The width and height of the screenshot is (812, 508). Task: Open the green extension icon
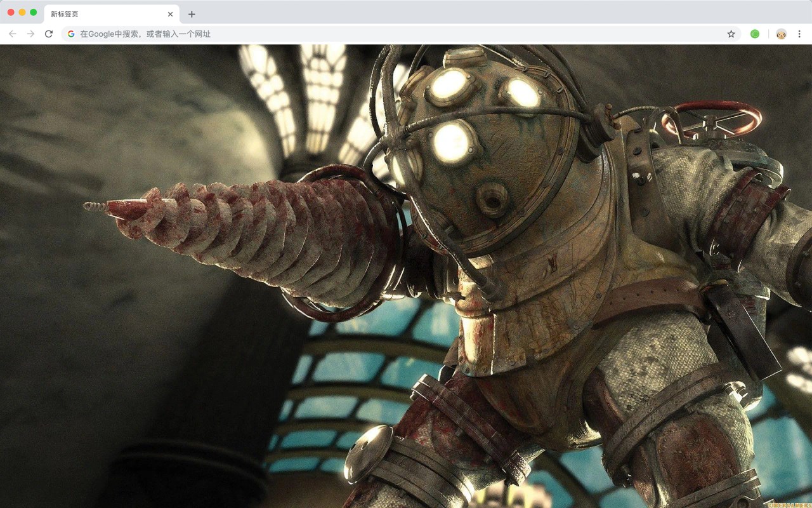[755, 34]
